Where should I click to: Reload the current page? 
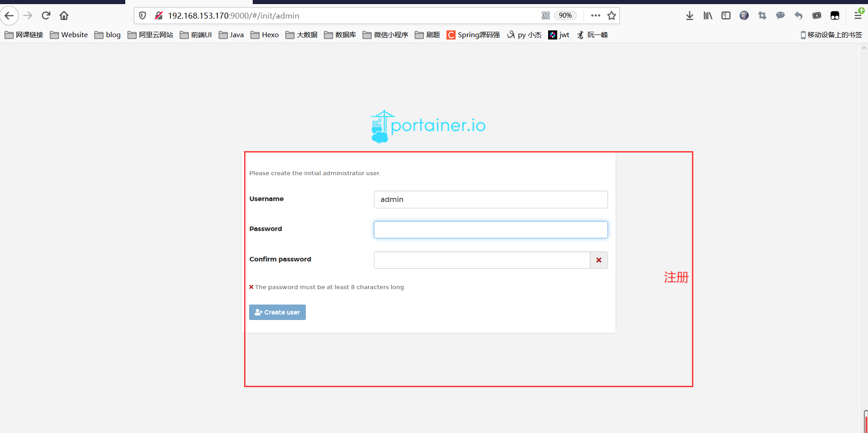pos(46,16)
